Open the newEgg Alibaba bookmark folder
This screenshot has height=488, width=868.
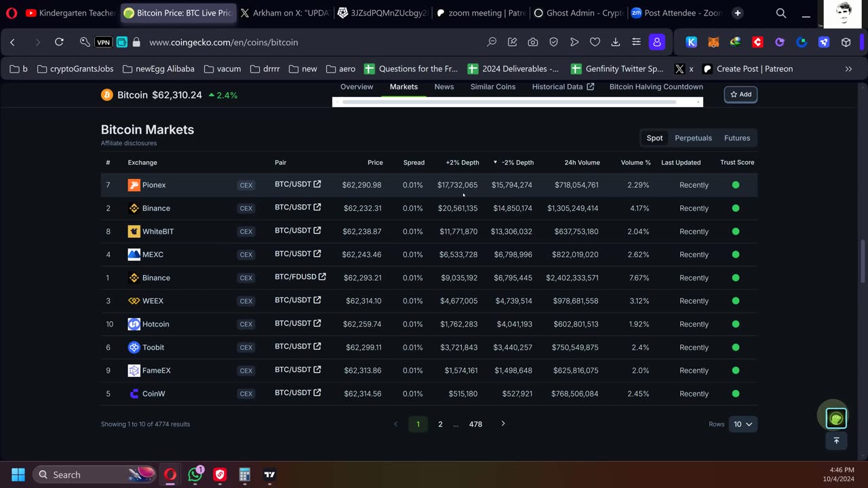(158, 68)
